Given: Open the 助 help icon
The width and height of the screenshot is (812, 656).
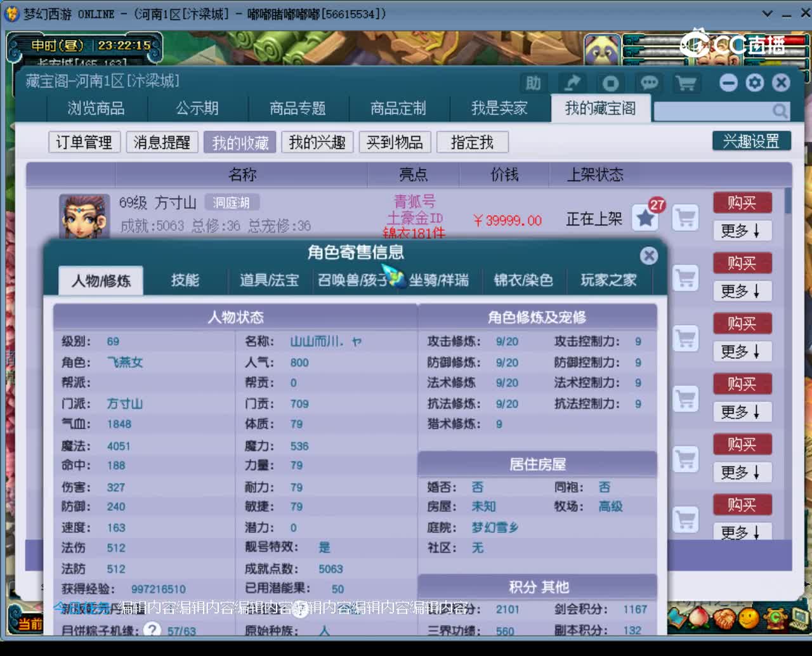Looking at the screenshot, I should 534,83.
